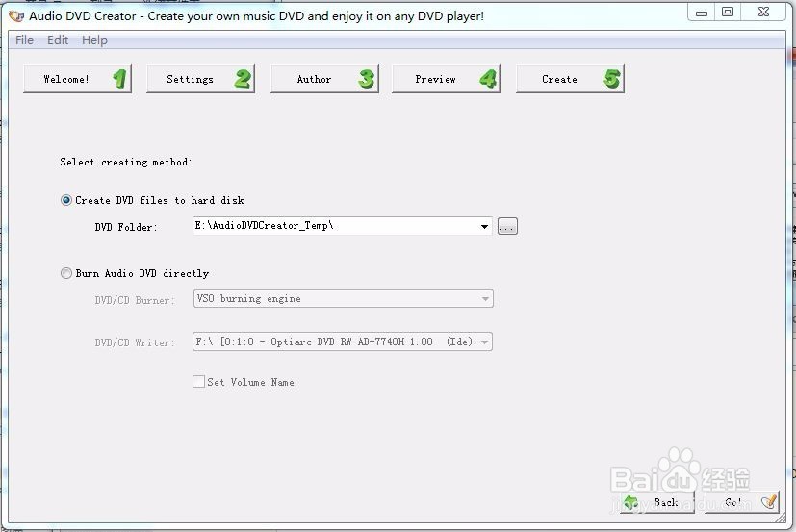This screenshot has height=532, width=796.
Task: Select Create step 5 tab
Action: (570, 79)
